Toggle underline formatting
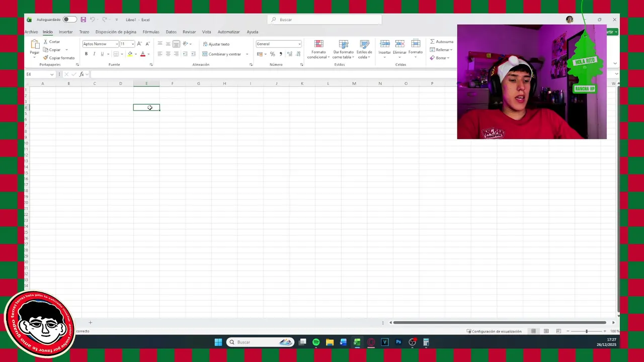 click(102, 54)
